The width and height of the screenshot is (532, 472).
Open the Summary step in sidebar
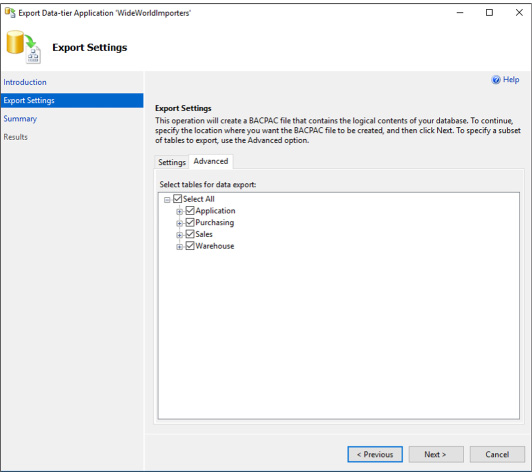coord(20,119)
